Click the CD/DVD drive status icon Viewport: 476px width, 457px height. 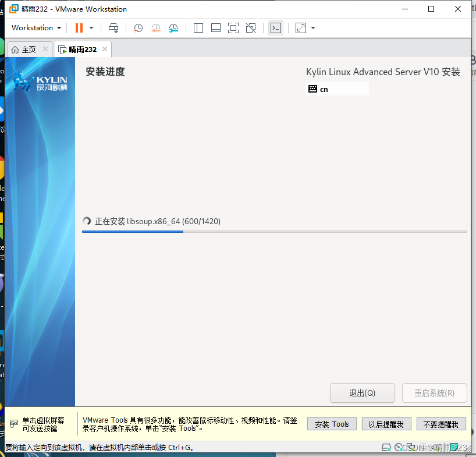(399, 447)
